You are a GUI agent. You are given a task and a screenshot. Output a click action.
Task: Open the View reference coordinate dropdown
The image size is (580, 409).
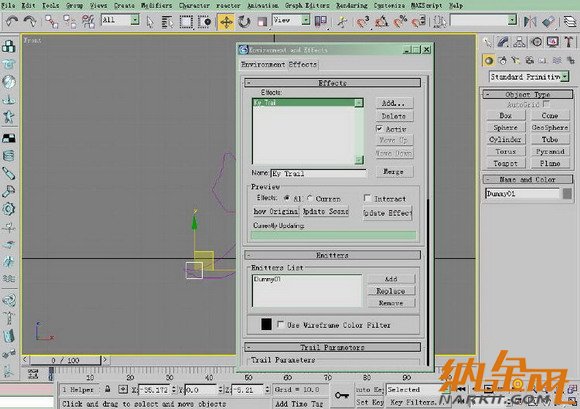(306, 20)
